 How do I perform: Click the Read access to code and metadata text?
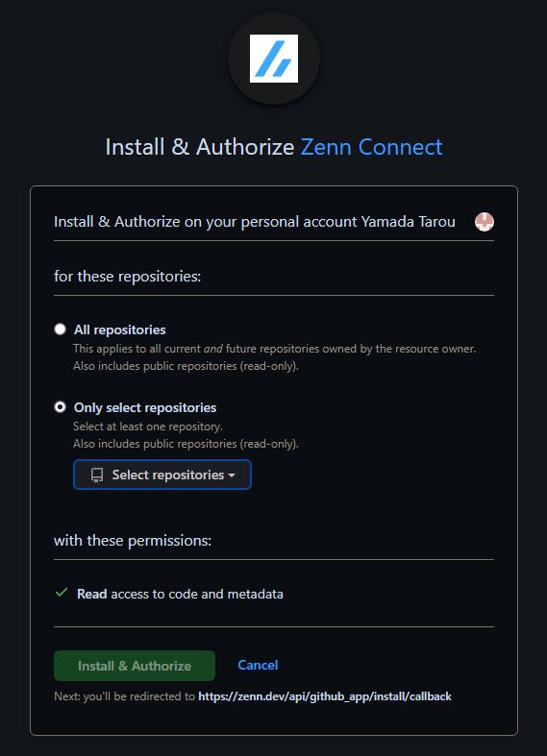click(180, 594)
